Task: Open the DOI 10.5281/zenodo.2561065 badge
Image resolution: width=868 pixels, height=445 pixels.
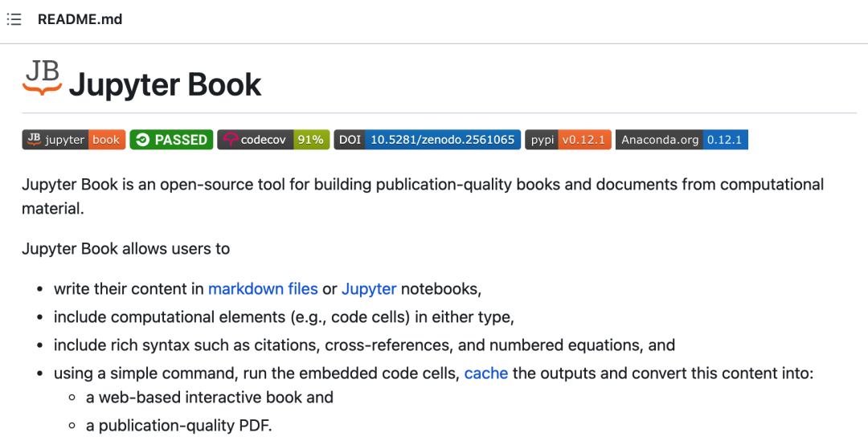Action: [428, 140]
